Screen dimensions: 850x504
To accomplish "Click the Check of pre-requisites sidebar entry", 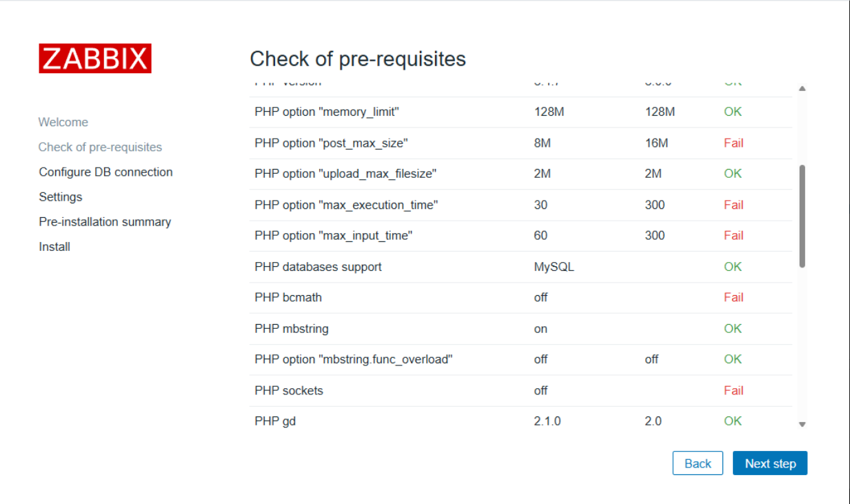I will [100, 147].
